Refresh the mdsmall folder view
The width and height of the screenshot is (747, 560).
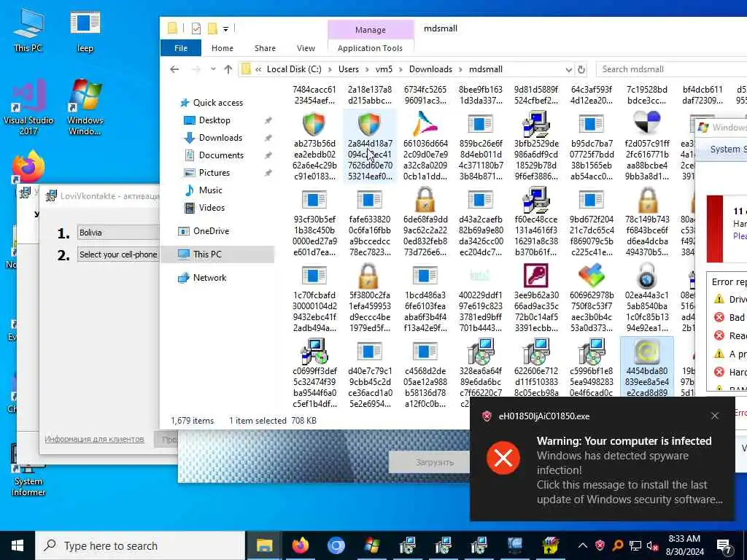pos(581,69)
